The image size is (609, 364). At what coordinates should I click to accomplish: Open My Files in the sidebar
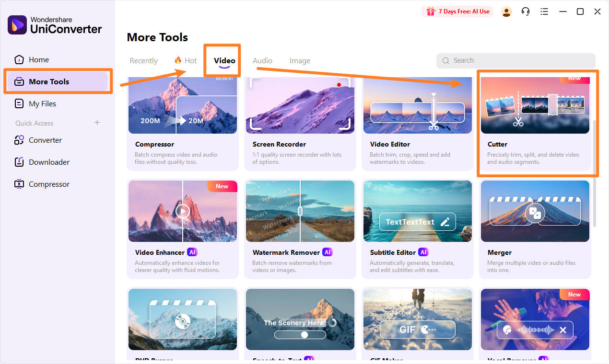tap(58, 103)
